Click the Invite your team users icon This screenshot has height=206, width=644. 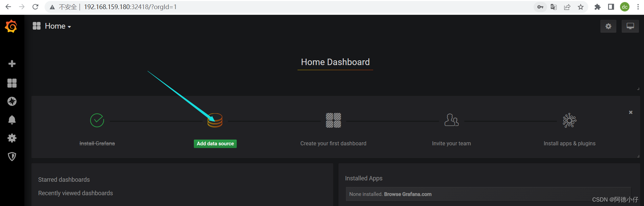click(x=452, y=120)
